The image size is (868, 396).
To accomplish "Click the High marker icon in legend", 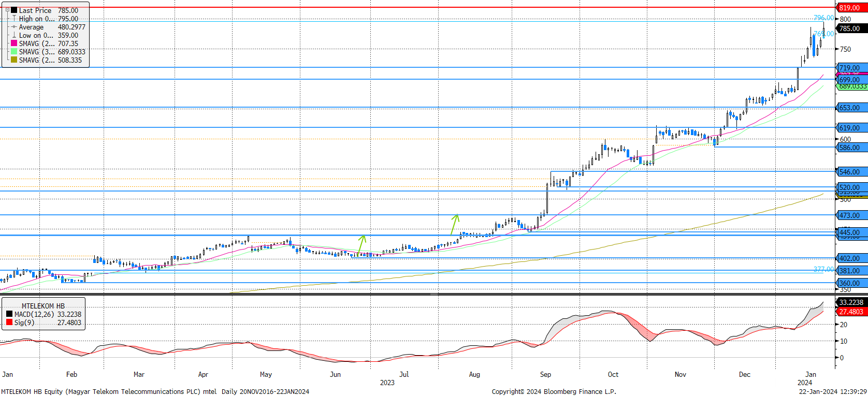I will click(14, 19).
